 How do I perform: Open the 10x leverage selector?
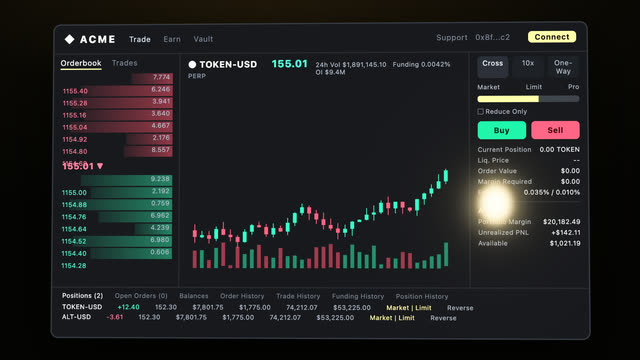coord(528,67)
